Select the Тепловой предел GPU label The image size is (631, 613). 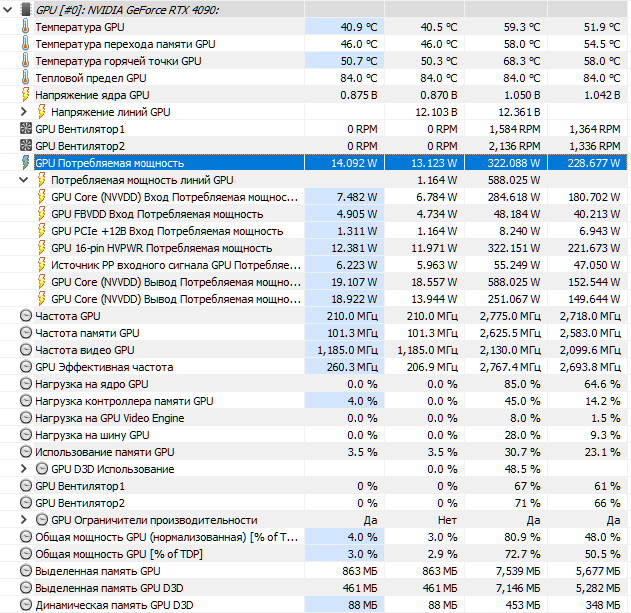click(91, 78)
